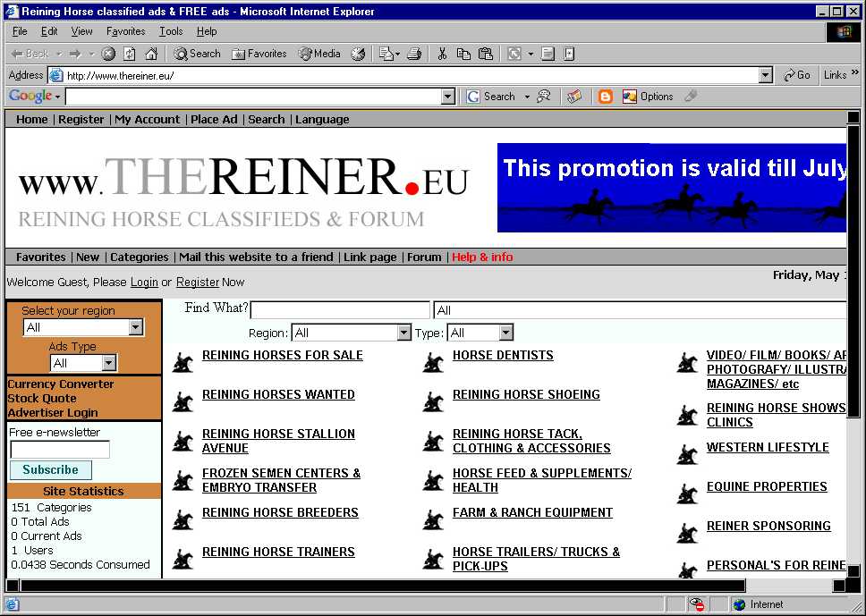Open the Tools menu
866x616 pixels.
point(171,31)
